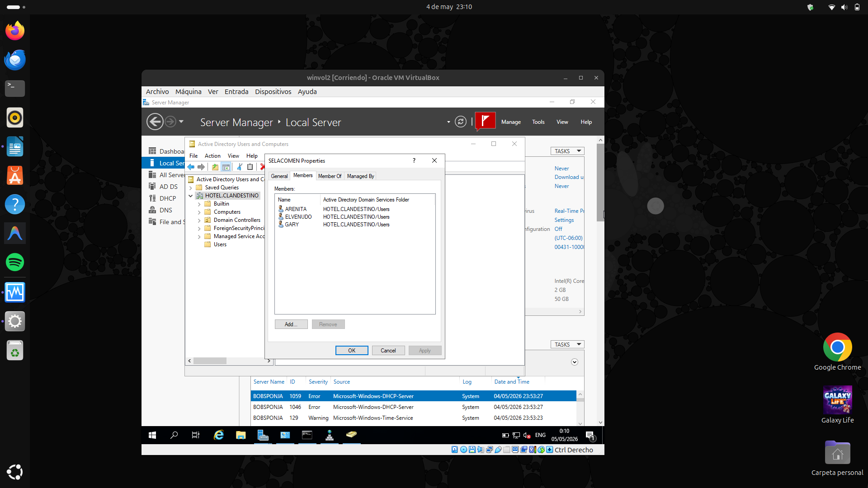Open Internet Explorer from the Windows taskbar

[219, 435]
